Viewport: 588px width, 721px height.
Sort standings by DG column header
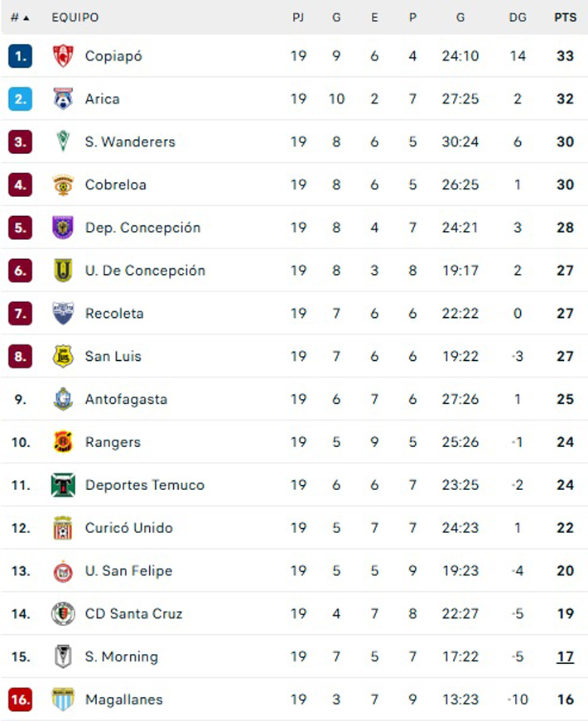(x=518, y=17)
